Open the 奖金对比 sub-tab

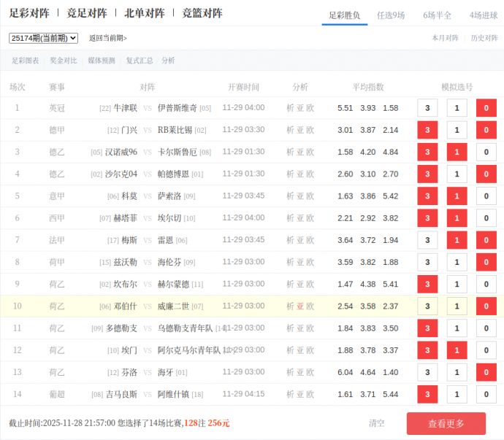pyautogui.click(x=62, y=61)
